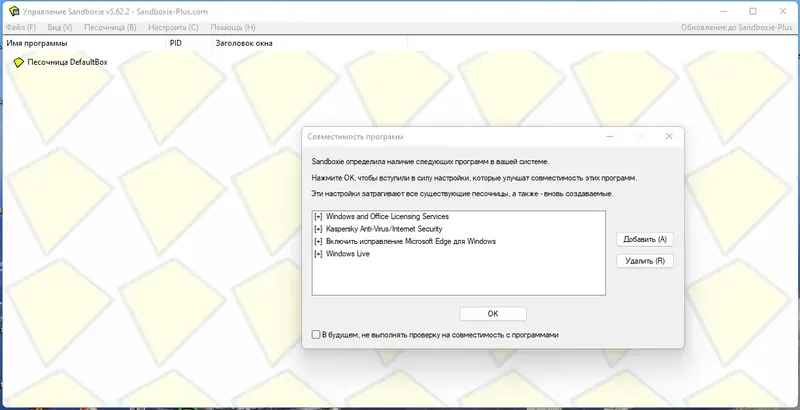The height and width of the screenshot is (410, 800).
Task: Open the Помощь (H) menu
Action: click(x=233, y=28)
